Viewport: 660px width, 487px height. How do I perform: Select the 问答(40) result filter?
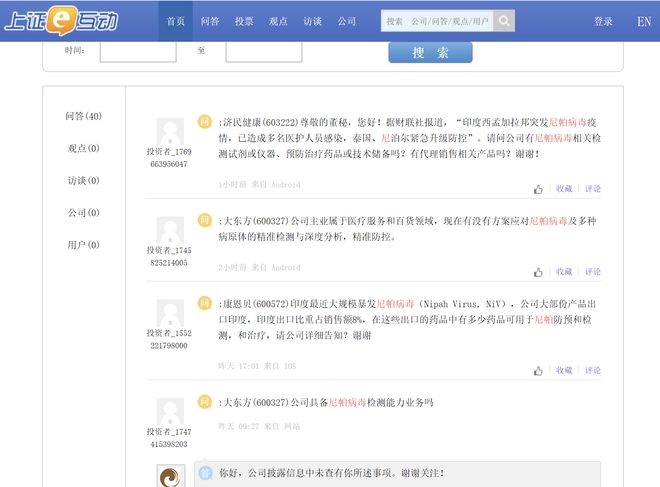pyautogui.click(x=83, y=116)
